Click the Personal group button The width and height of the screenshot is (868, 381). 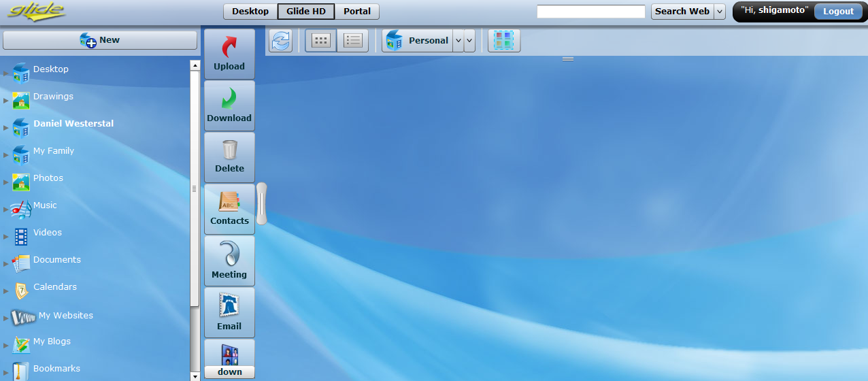tap(418, 41)
